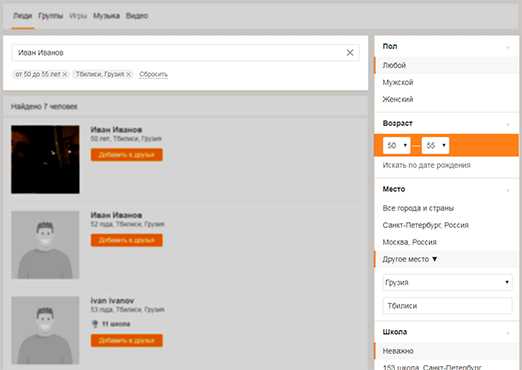Screen dimensions: 522x370
Task: Click the 11 школа label under Ivan Ivanov
Action: point(116,324)
